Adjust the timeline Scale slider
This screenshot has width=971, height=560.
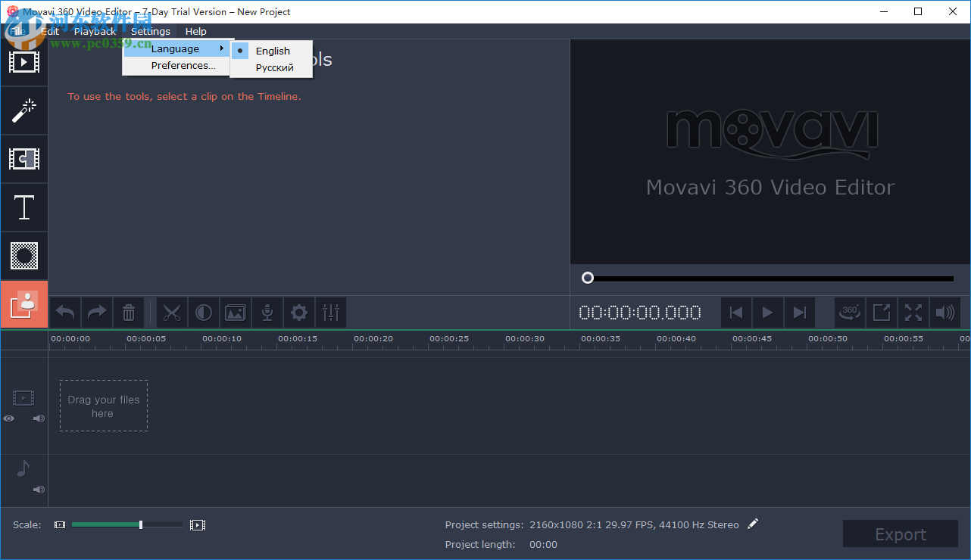coord(140,524)
